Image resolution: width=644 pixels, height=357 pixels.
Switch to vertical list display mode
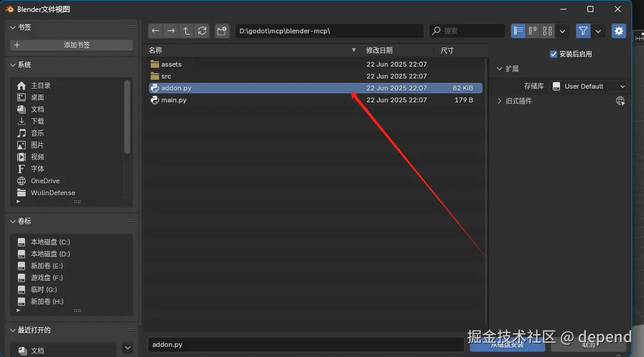(x=518, y=31)
